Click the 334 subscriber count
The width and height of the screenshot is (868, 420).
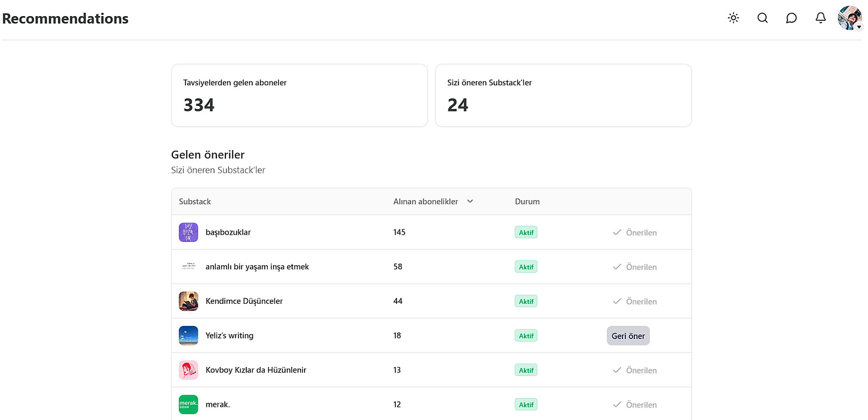(199, 105)
